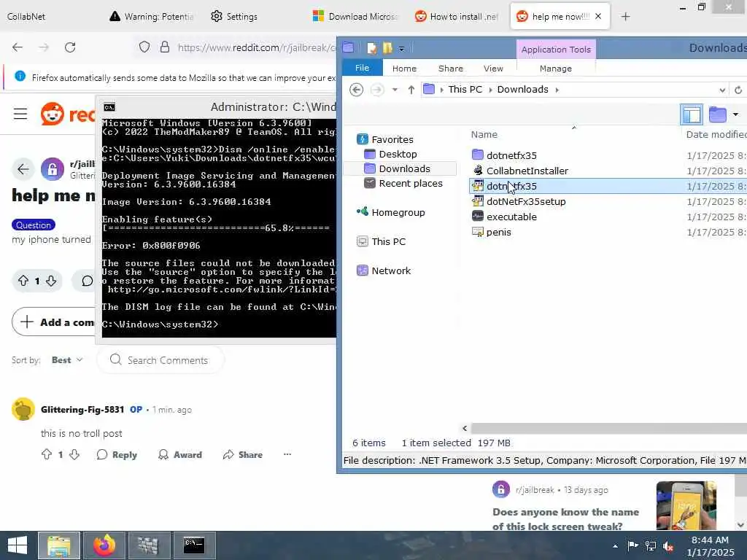Share the comment
The width and height of the screenshot is (747, 560).
point(242,455)
